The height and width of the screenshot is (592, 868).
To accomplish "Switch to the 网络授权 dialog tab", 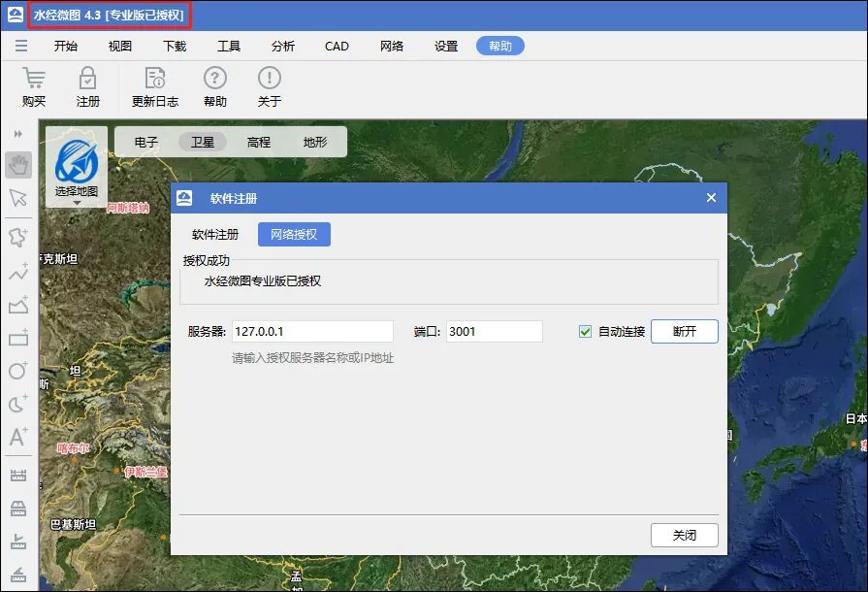I will point(294,234).
